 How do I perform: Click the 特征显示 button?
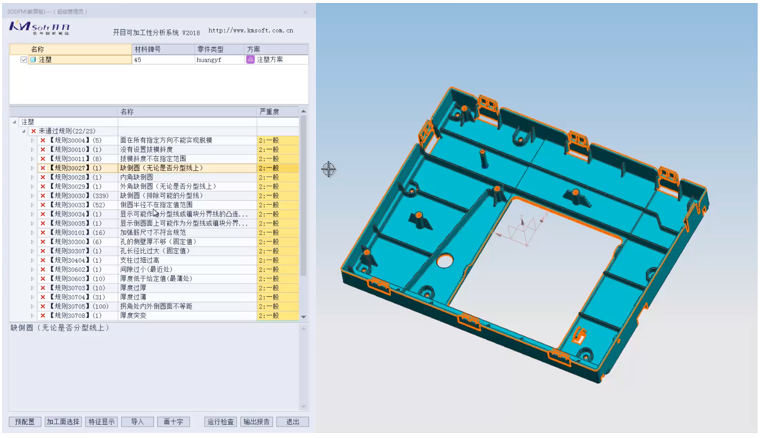101,422
